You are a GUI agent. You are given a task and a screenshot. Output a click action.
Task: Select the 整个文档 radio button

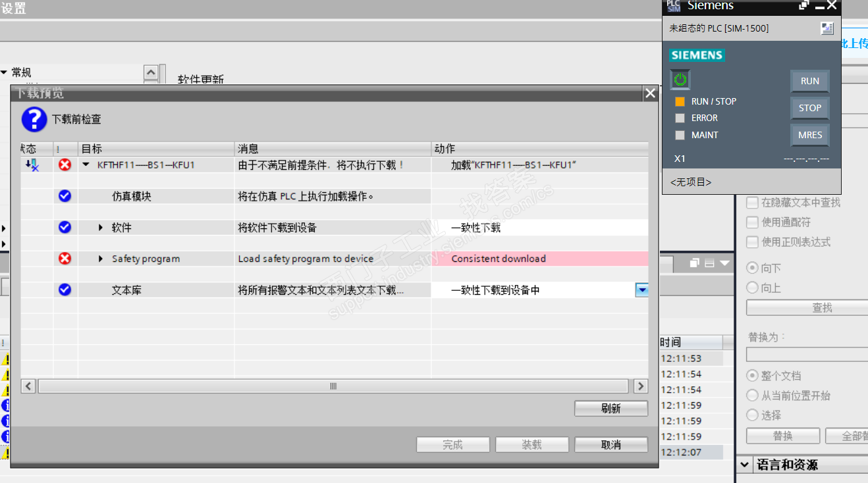tap(752, 376)
